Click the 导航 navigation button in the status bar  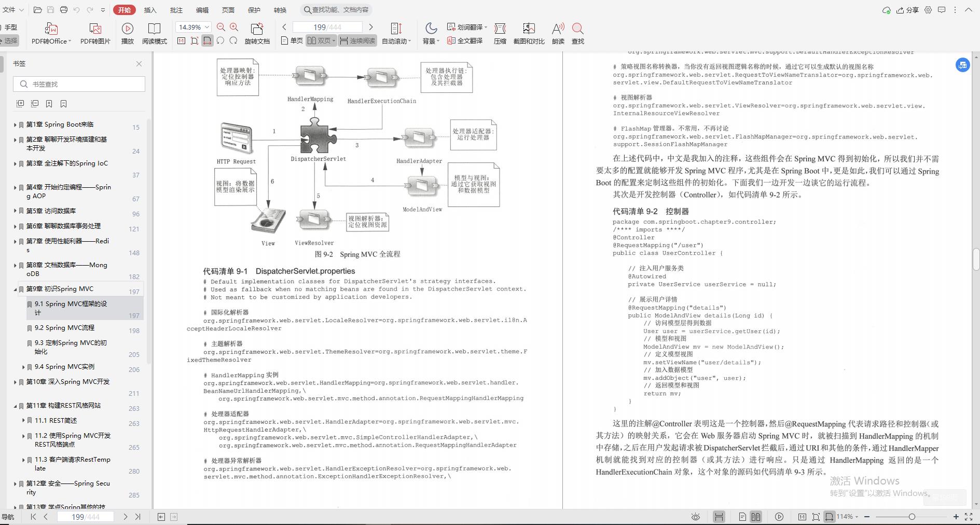click(x=8, y=517)
